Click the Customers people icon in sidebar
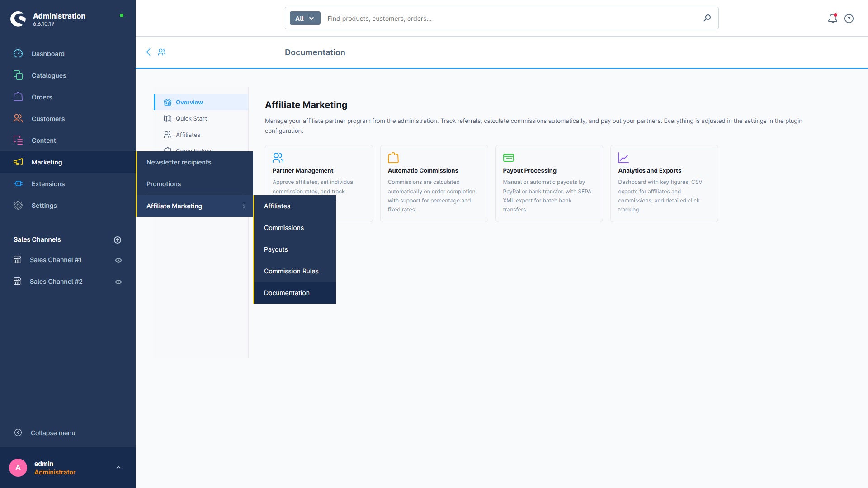The height and width of the screenshot is (488, 868). click(18, 119)
